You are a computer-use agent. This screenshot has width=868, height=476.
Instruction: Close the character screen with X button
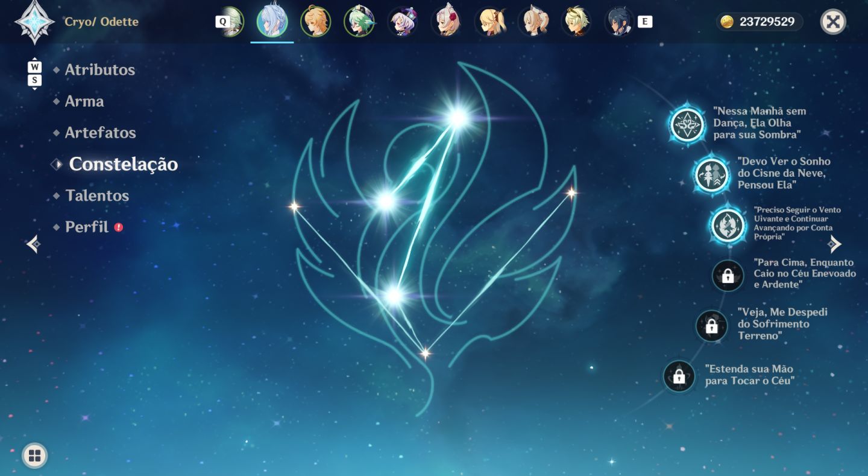click(x=833, y=22)
